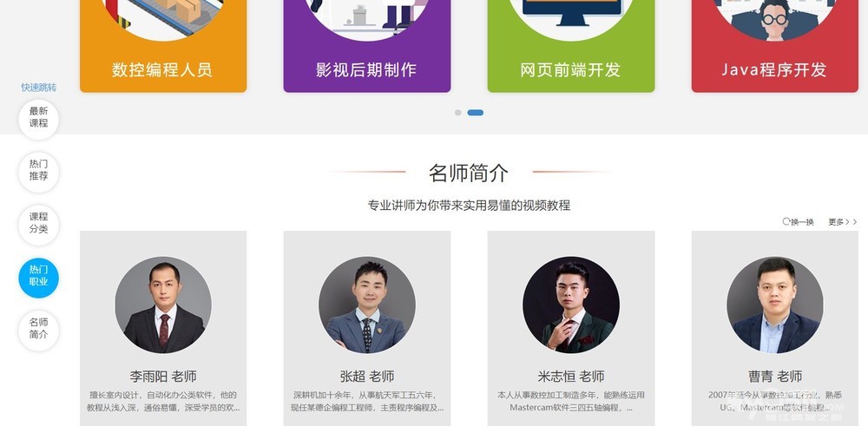The image size is (868, 433).
Task: Open 米志恒 老师 name link
Action: pyautogui.click(x=571, y=377)
